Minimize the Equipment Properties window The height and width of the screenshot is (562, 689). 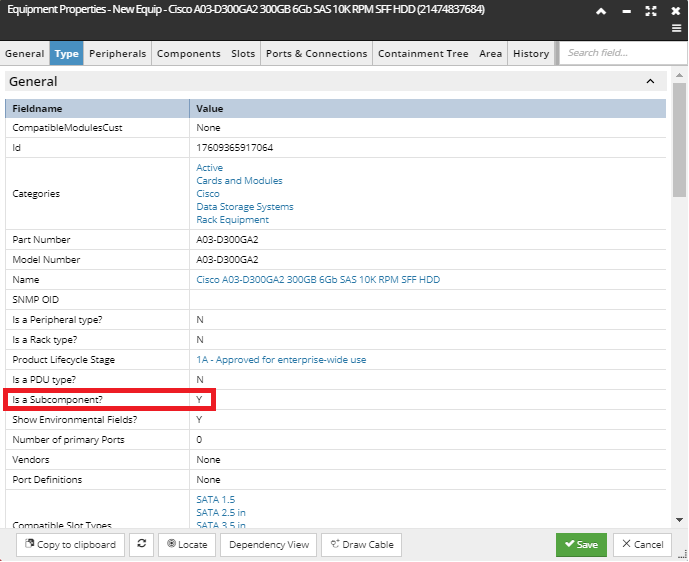[627, 12]
